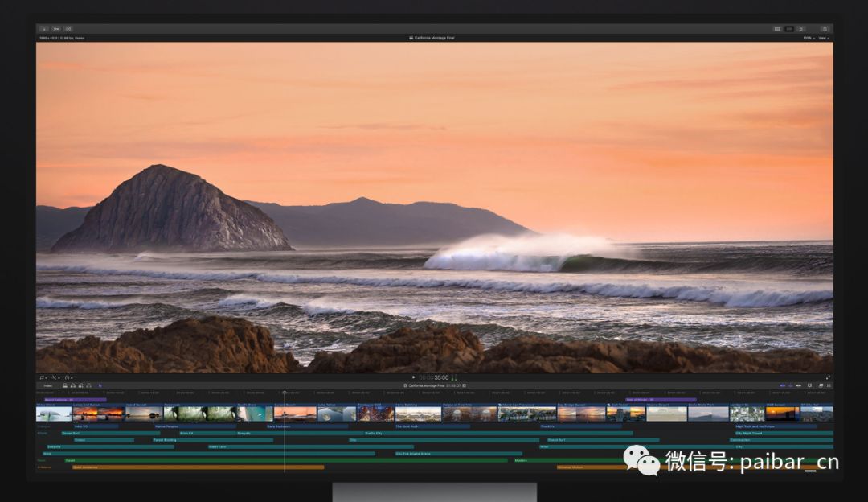
Task: Click the Connect clip to storyline icon
Action: pos(65,385)
